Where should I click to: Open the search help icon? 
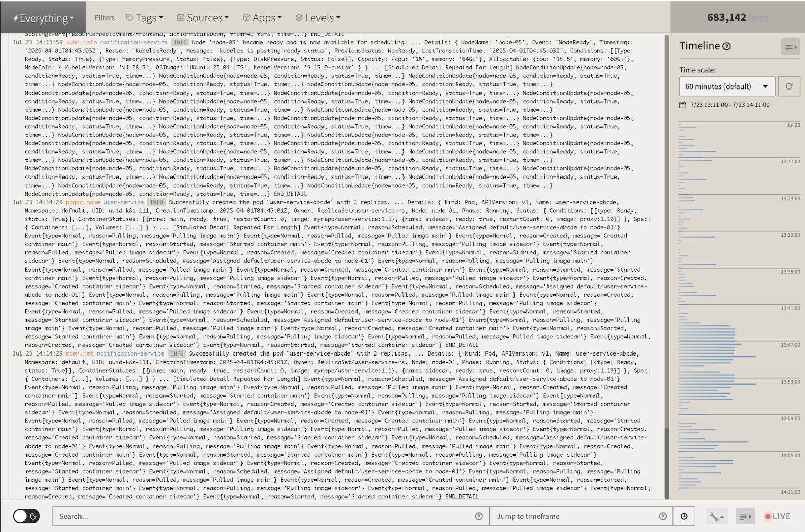(479, 516)
